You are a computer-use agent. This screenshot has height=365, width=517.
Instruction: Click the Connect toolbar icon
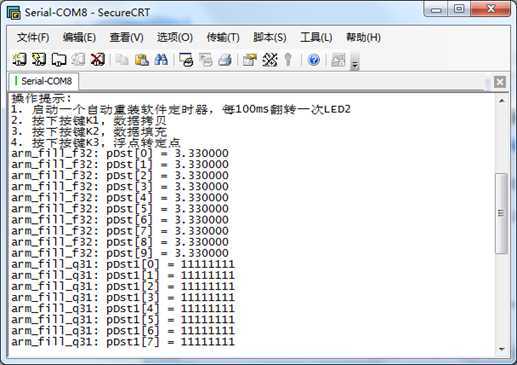(19, 60)
